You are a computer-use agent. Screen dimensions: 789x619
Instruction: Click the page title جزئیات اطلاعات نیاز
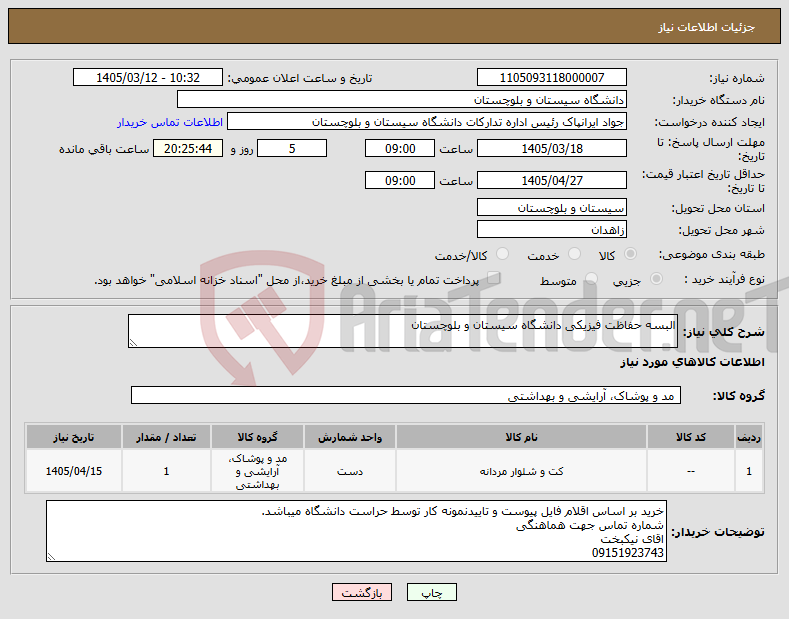(706, 27)
